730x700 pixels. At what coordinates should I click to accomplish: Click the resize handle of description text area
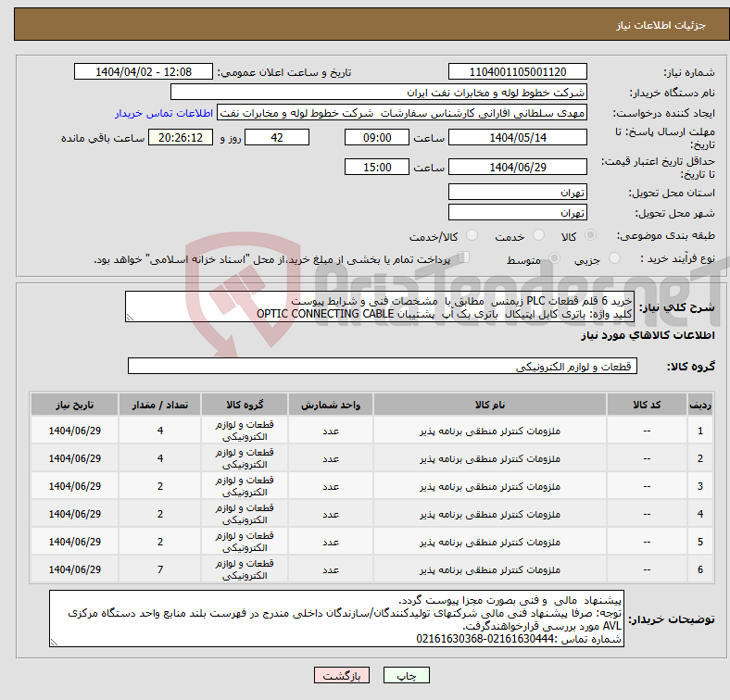pyautogui.click(x=130, y=318)
